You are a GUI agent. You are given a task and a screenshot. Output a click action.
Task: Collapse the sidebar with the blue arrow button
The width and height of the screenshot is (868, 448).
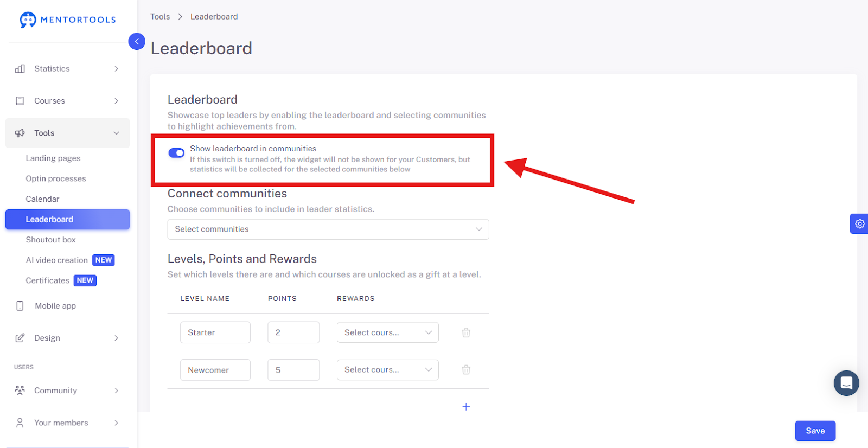(137, 41)
